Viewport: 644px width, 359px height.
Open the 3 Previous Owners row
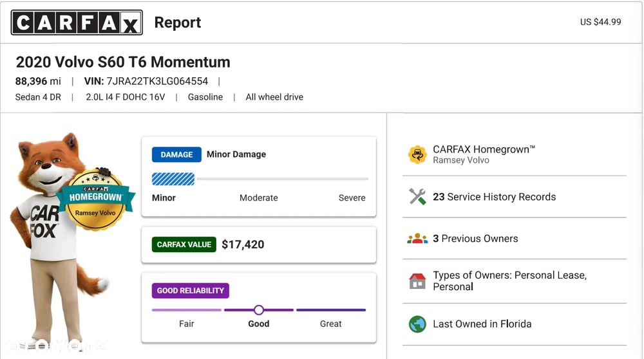(x=515, y=239)
